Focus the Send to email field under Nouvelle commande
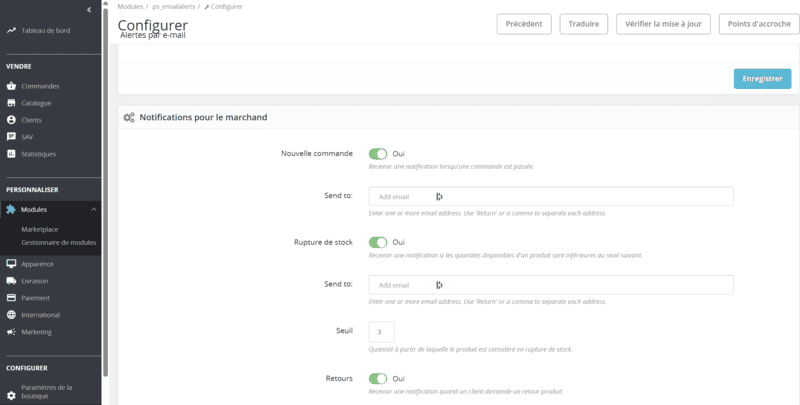 pyautogui.click(x=551, y=197)
